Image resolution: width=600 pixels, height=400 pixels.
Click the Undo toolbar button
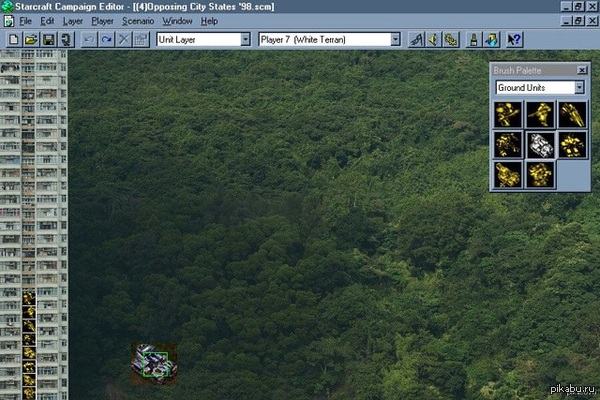point(88,39)
